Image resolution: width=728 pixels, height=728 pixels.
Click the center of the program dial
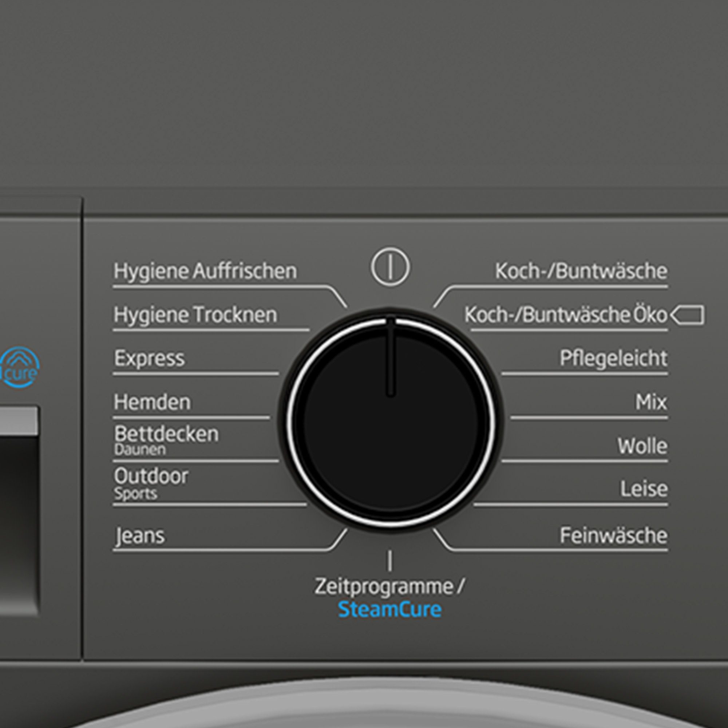[391, 417]
